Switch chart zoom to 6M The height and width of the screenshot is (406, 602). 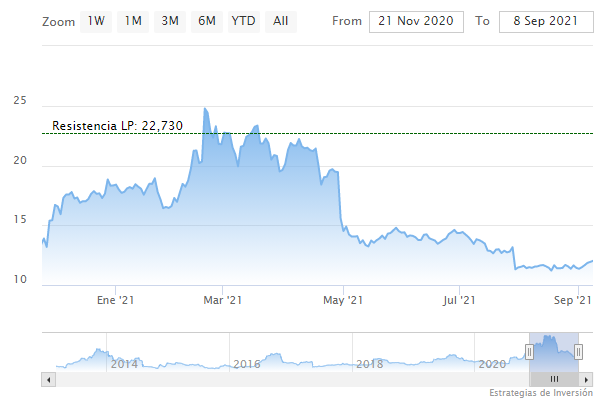tap(206, 20)
